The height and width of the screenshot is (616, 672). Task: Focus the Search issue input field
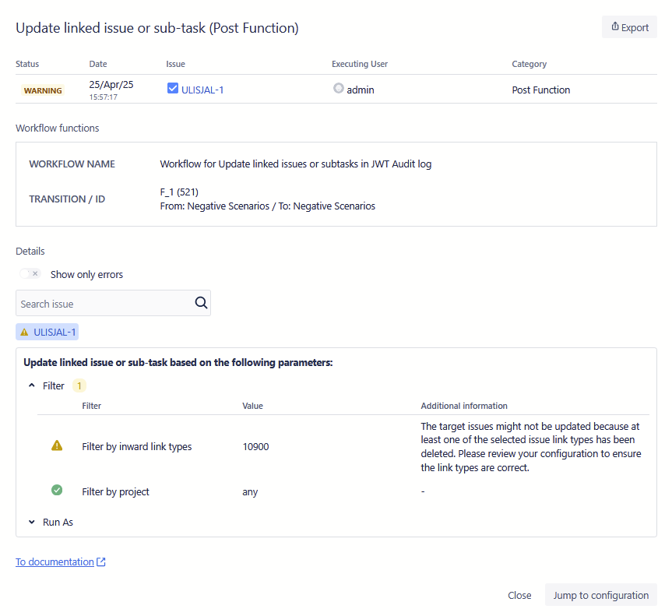tap(113, 303)
